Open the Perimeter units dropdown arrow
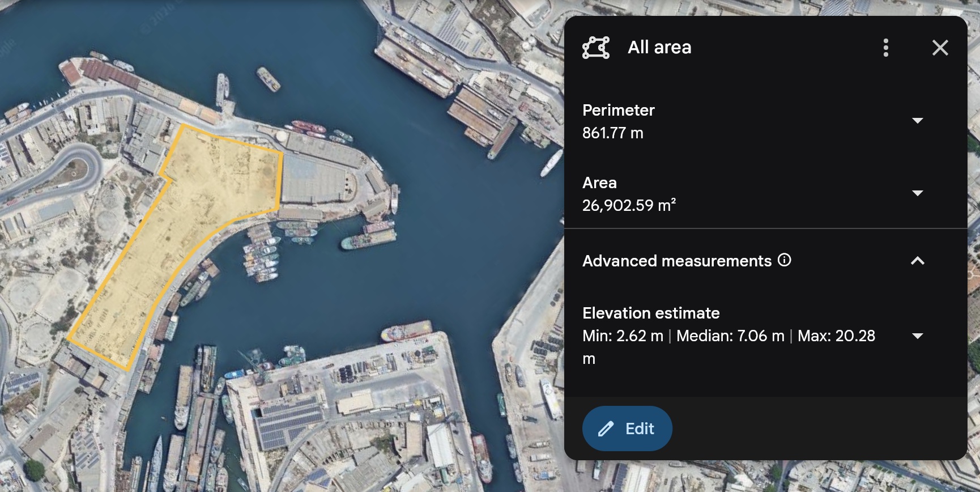This screenshot has height=492, width=980. [917, 121]
